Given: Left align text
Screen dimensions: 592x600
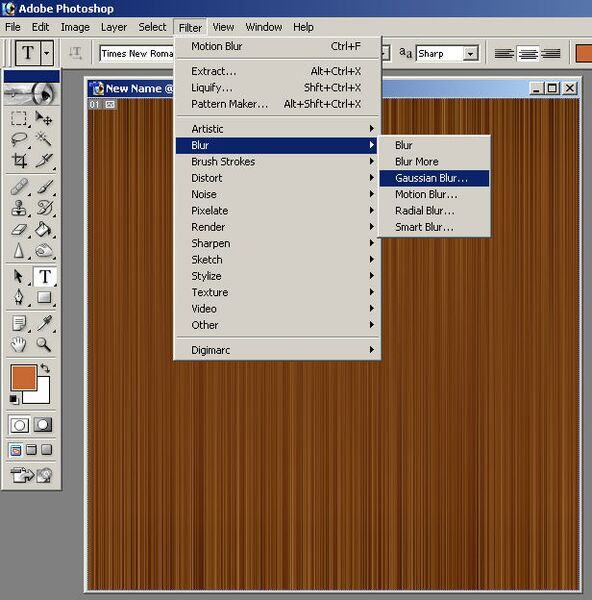Looking at the screenshot, I should point(504,53).
